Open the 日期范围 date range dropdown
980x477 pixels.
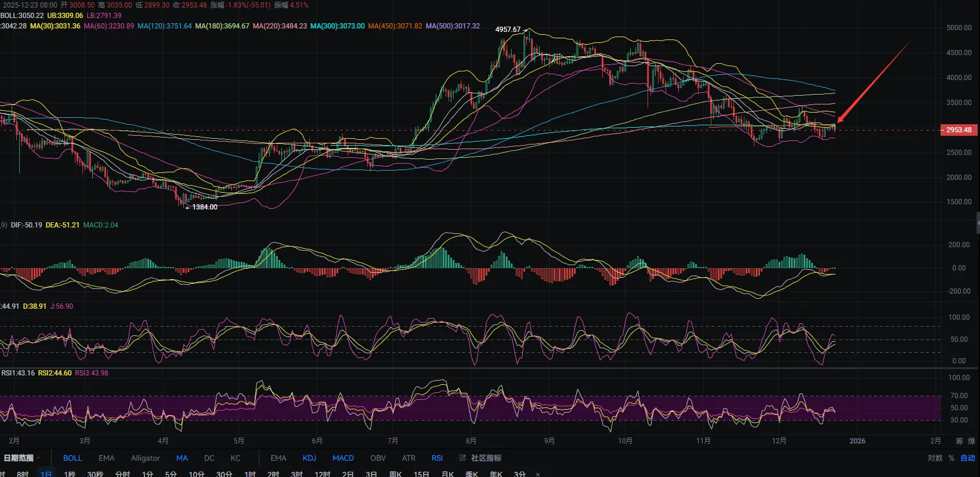pos(21,458)
